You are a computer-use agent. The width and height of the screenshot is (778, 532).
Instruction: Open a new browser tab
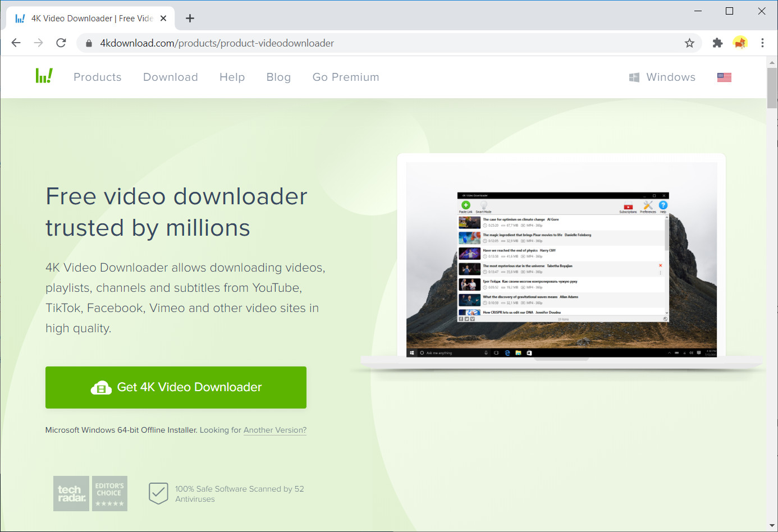pyautogui.click(x=190, y=19)
